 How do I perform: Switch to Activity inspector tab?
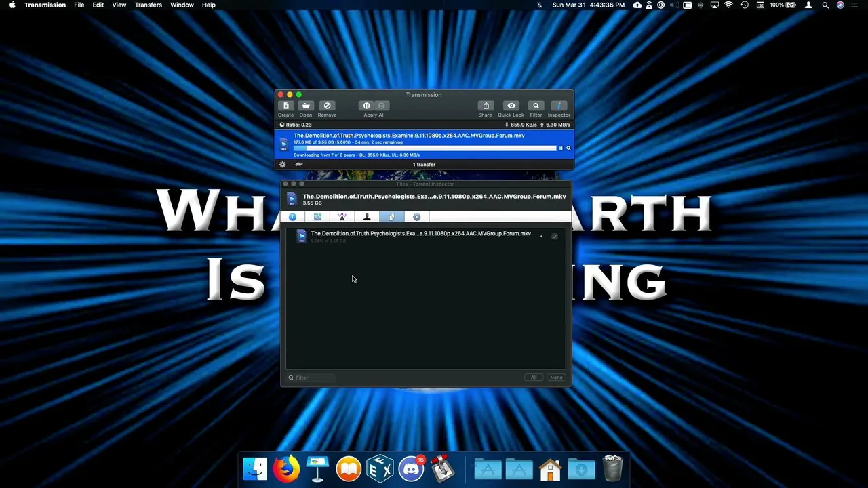click(317, 217)
